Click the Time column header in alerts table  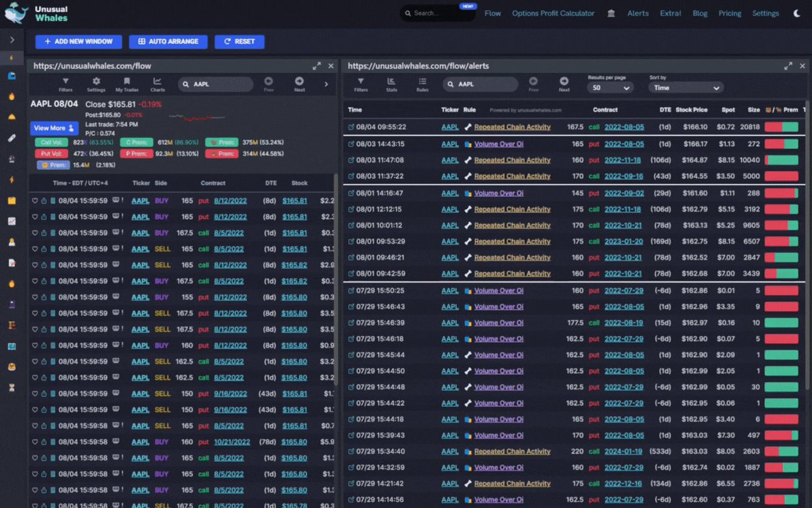(x=355, y=110)
